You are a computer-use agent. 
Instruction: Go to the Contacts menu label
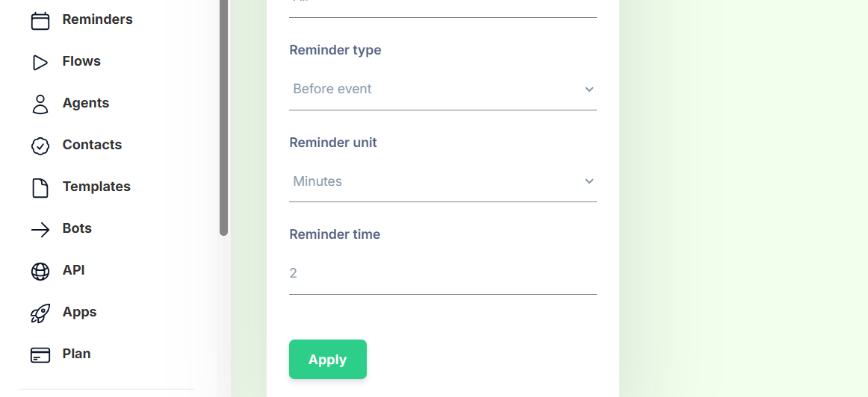92,145
